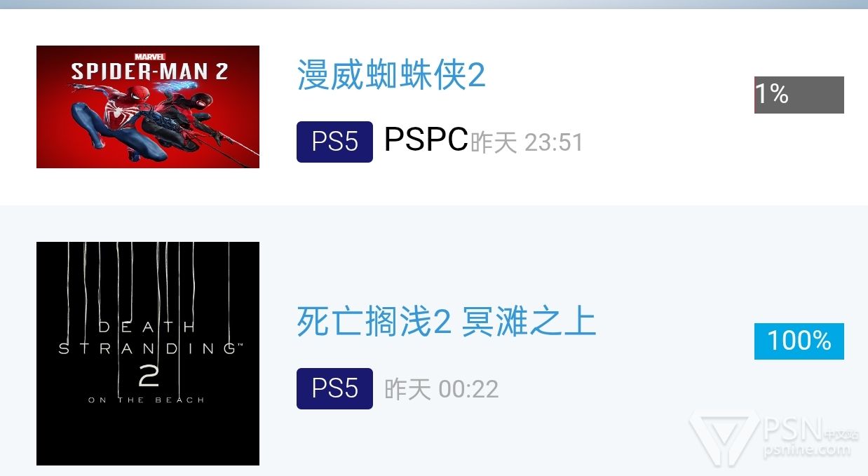Open the Spider-Man 2 cover thumbnail
The image size is (868, 476).
148,107
